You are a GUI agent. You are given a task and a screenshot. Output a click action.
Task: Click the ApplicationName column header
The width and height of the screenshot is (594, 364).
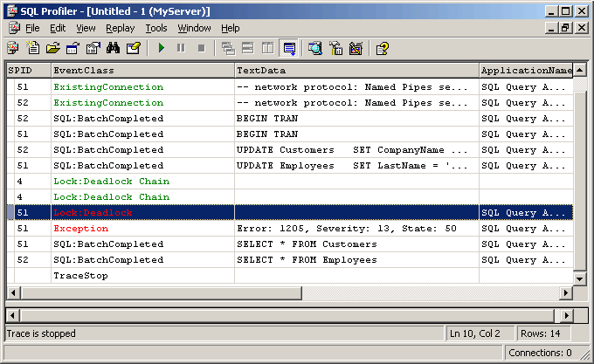[x=526, y=71]
